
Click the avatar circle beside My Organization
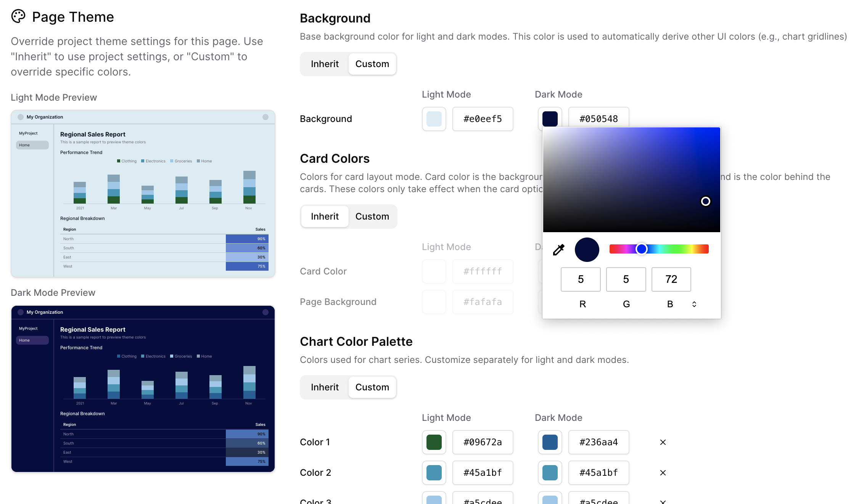tap(20, 117)
